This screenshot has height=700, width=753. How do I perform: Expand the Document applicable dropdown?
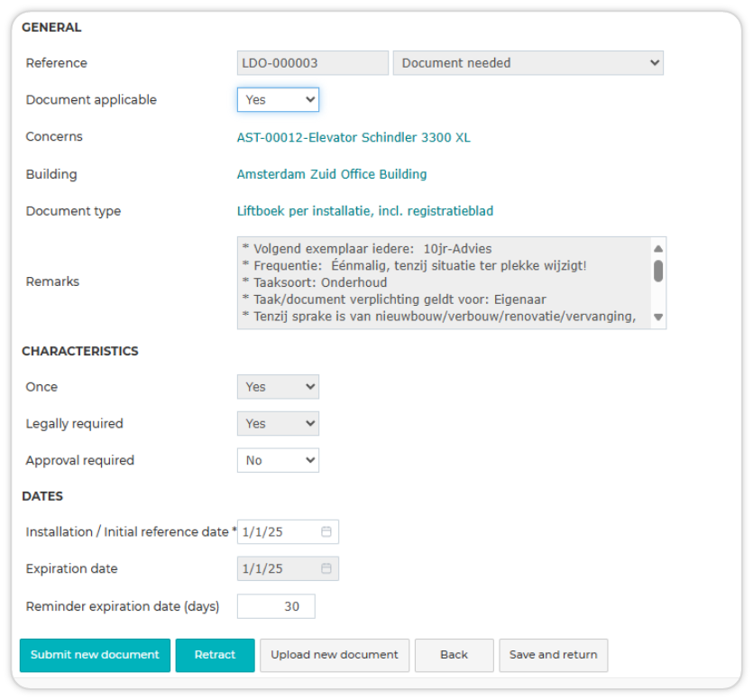click(278, 99)
